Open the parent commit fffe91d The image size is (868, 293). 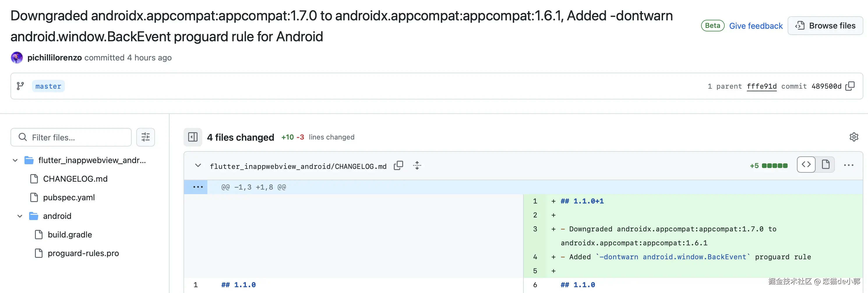pos(761,86)
